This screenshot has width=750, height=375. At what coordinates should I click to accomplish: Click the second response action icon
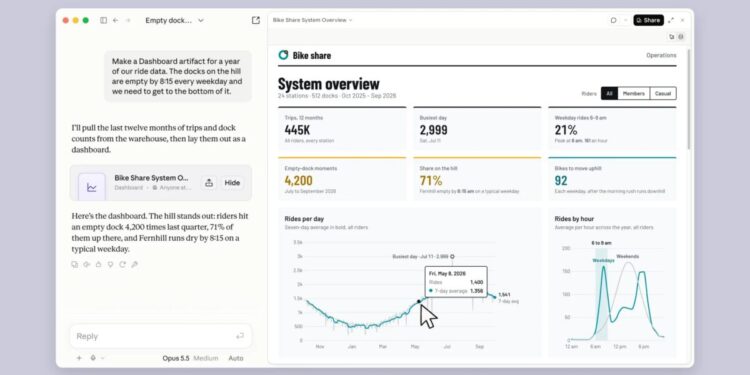pos(87,264)
